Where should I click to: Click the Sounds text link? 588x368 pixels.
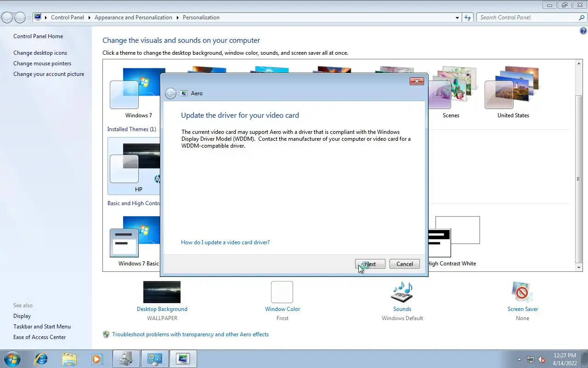402,309
